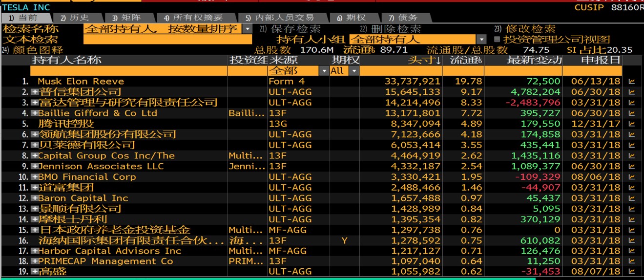Sort by 流通% column header
644x280 pixels.
coord(466,60)
